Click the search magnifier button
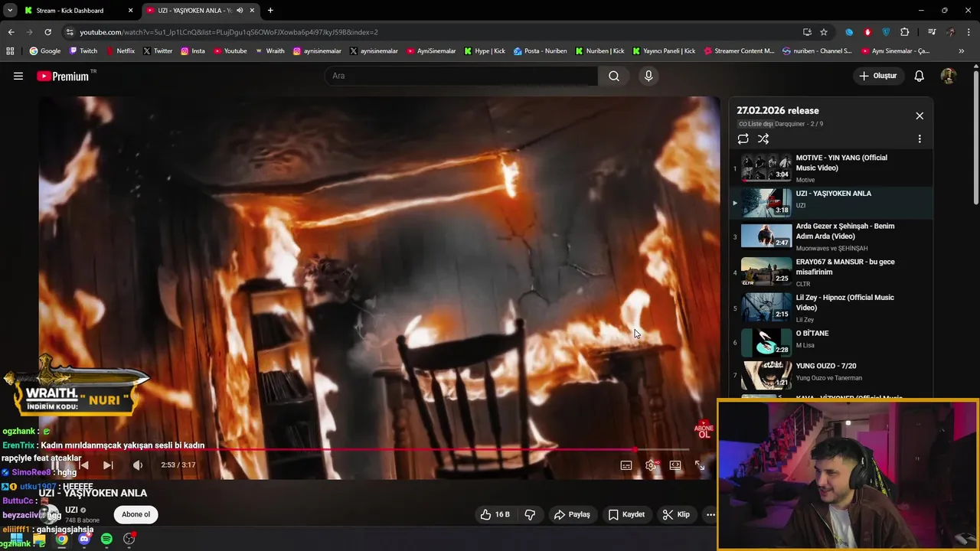This screenshot has height=551, width=980. [x=614, y=76]
